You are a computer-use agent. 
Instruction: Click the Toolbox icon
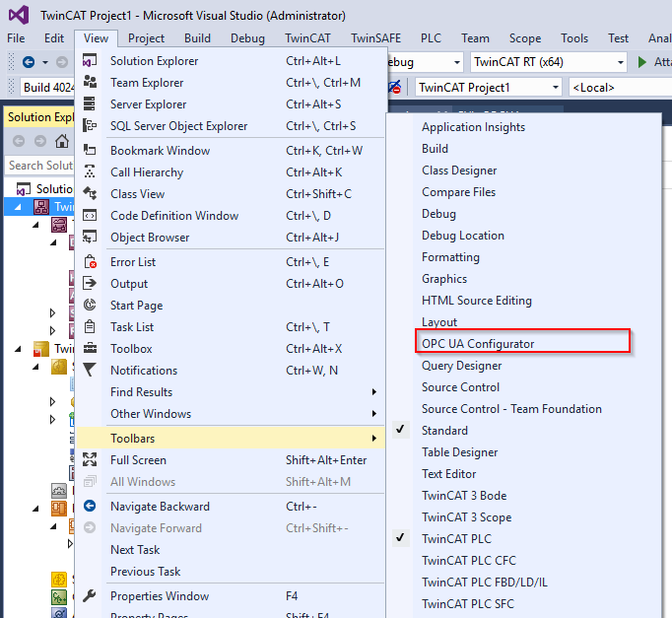click(90, 348)
